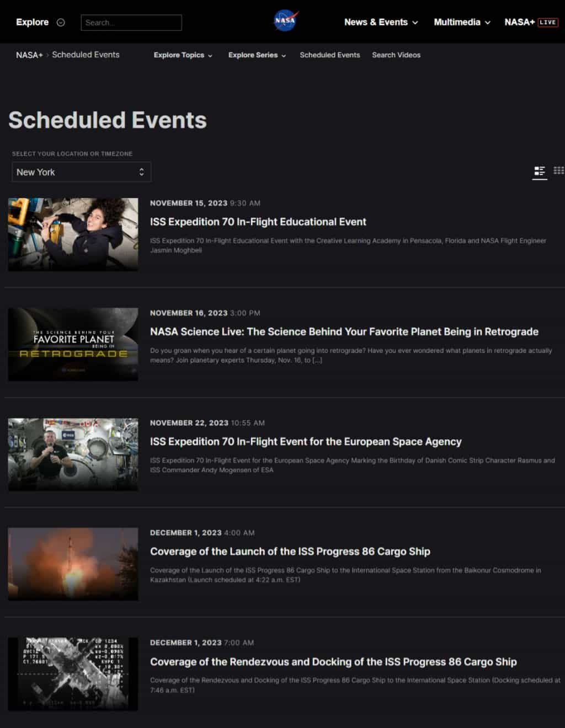Click description mentioning Danish Comic Strip Character

click(x=353, y=465)
